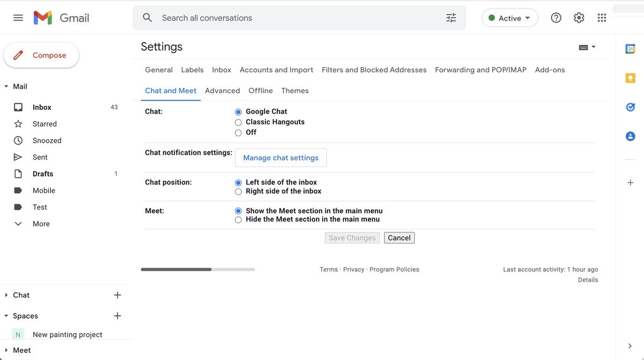Viewport: 644px width, 360px height.
Task: Open Accounts and Import tab
Action: tap(276, 70)
